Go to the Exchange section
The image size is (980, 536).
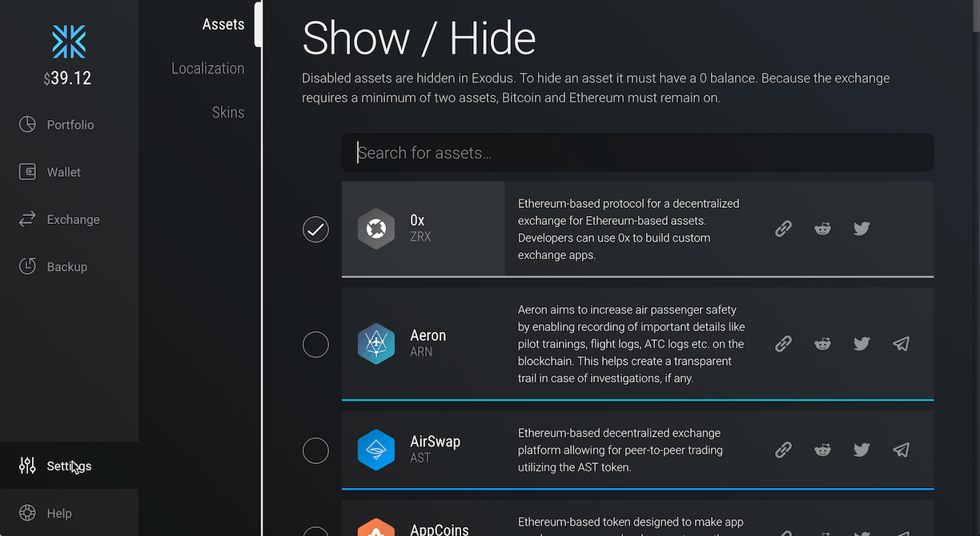[69, 219]
